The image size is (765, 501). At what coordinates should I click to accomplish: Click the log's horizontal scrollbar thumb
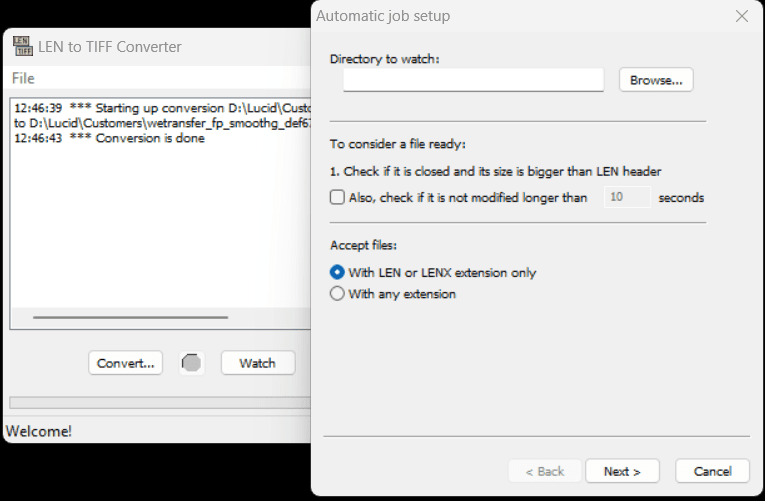pos(130,317)
